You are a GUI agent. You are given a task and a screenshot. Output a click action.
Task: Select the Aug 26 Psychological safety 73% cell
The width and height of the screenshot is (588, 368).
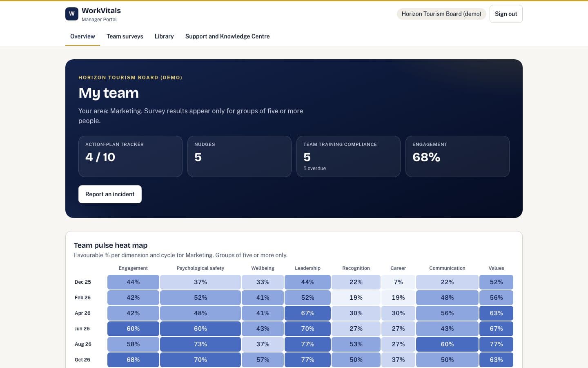200,344
